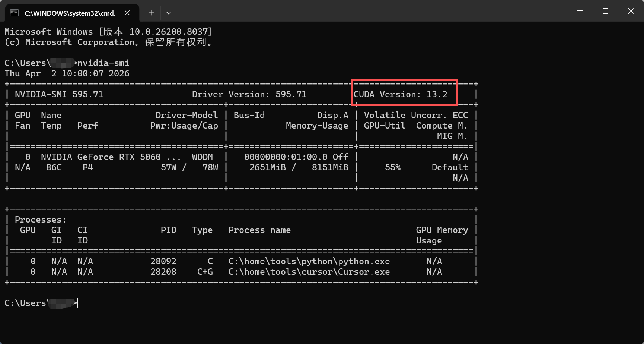Click PID 28208 in processes table
Image resolution: width=644 pixels, height=344 pixels.
163,272
